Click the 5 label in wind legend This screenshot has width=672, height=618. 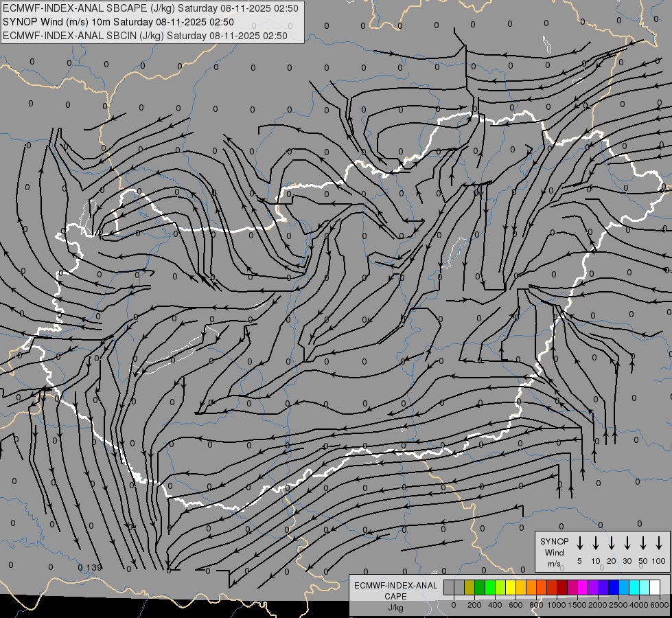click(x=579, y=561)
